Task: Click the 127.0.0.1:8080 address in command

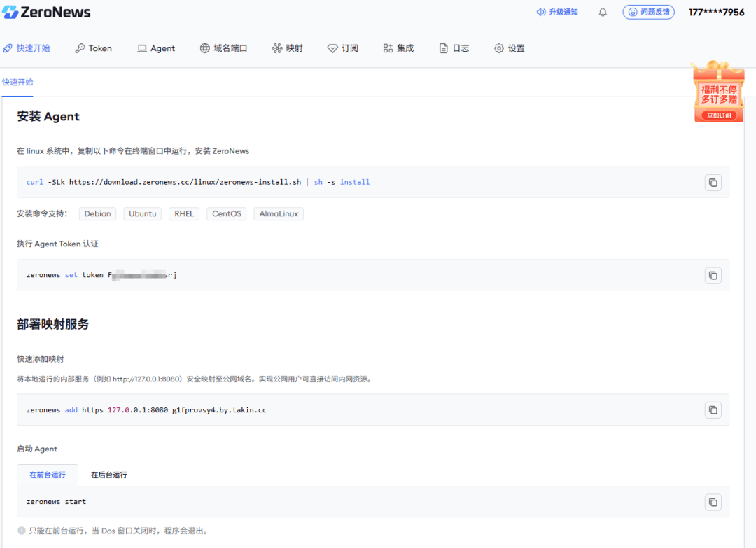Action: point(138,410)
